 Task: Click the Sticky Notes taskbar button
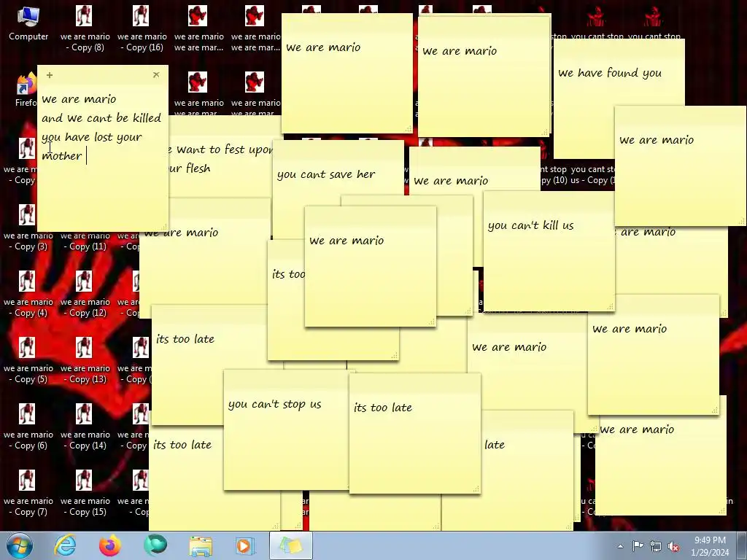point(291,545)
